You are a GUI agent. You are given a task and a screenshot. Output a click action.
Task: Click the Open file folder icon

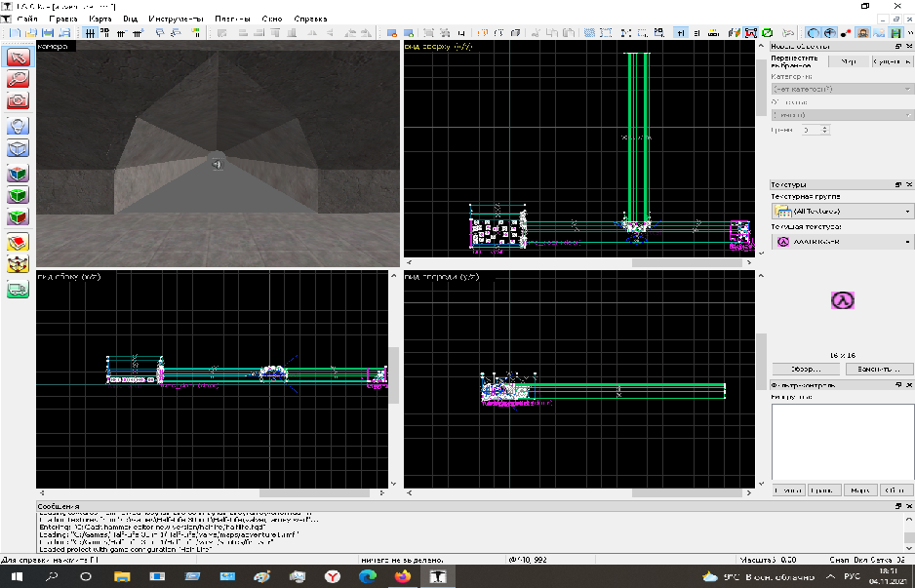(31, 33)
